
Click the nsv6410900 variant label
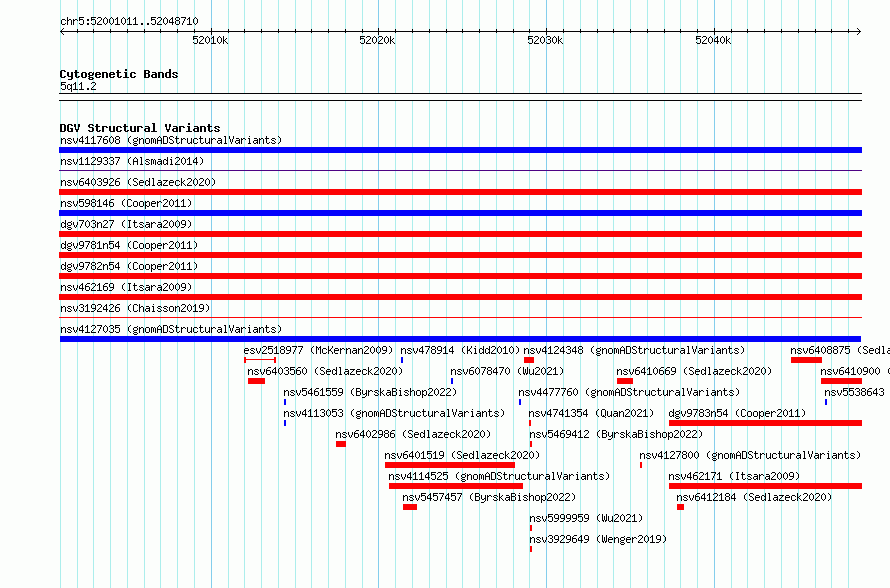click(855, 371)
